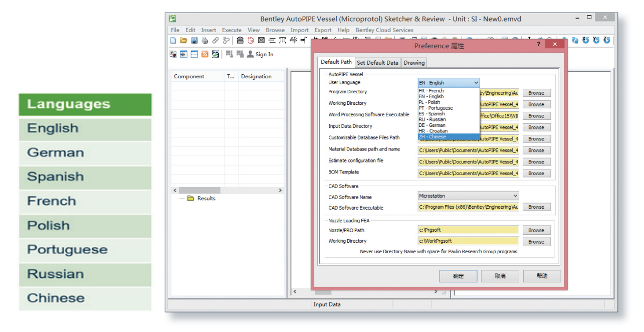Click the Results folder icon in tree
This screenshot has width=644, height=332.
[x=190, y=198]
